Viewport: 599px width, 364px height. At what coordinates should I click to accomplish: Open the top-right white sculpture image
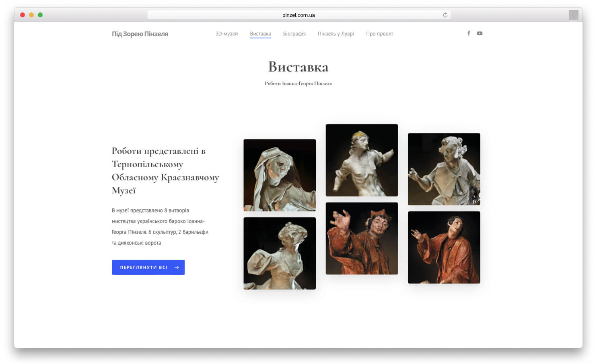coord(444,169)
